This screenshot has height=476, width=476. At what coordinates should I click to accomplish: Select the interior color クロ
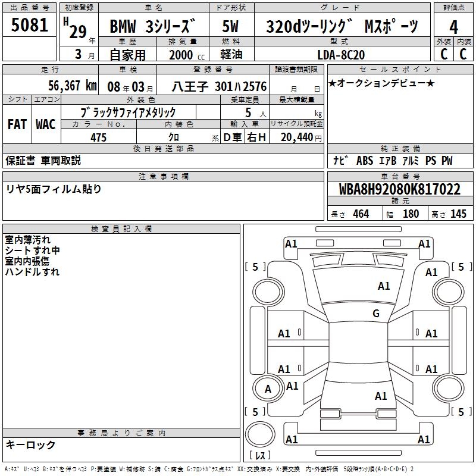pyautogui.click(x=174, y=137)
